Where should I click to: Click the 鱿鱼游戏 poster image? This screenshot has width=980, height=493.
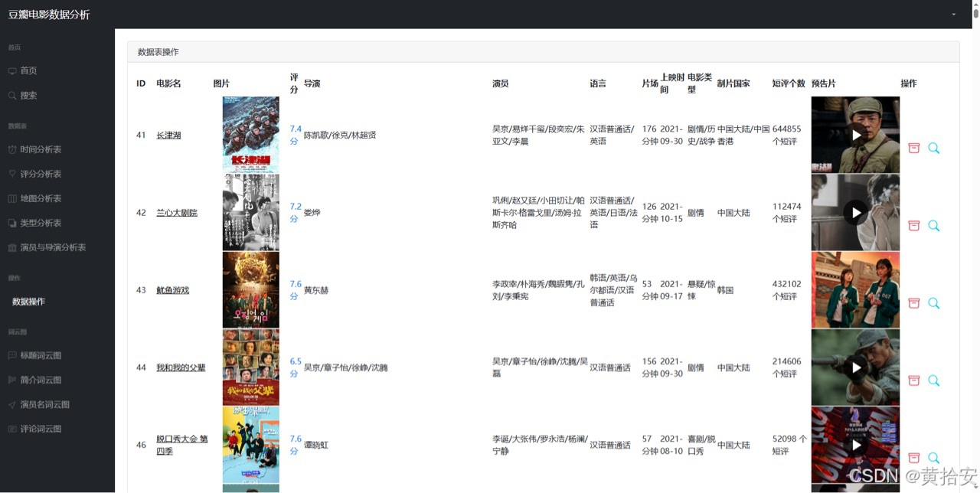250,289
